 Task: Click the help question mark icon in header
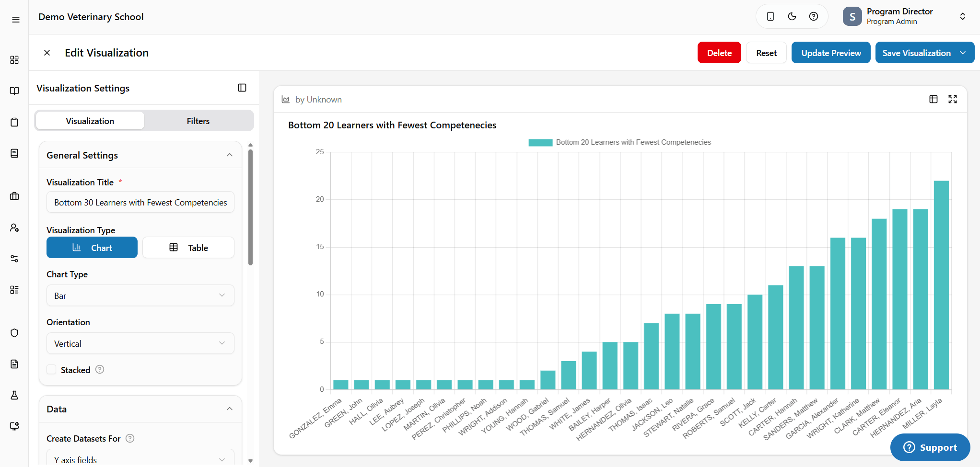point(814,16)
